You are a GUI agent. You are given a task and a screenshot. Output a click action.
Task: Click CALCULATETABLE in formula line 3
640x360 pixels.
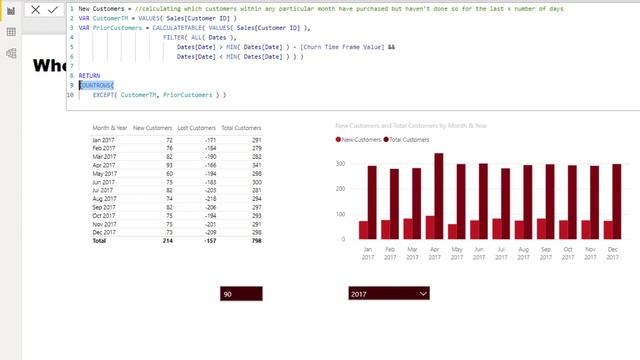pos(178,28)
